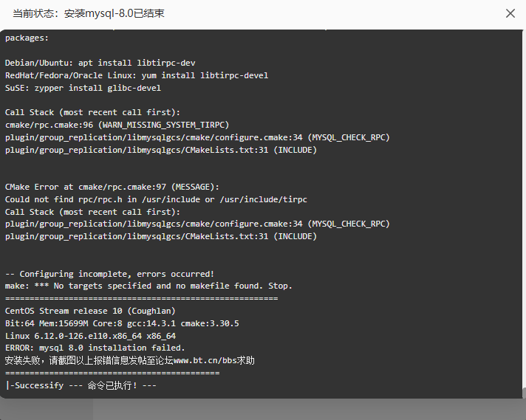The image size is (526, 420).
Task: Click the "|-Successify --- 命令已执行！" line
Action: [81, 385]
